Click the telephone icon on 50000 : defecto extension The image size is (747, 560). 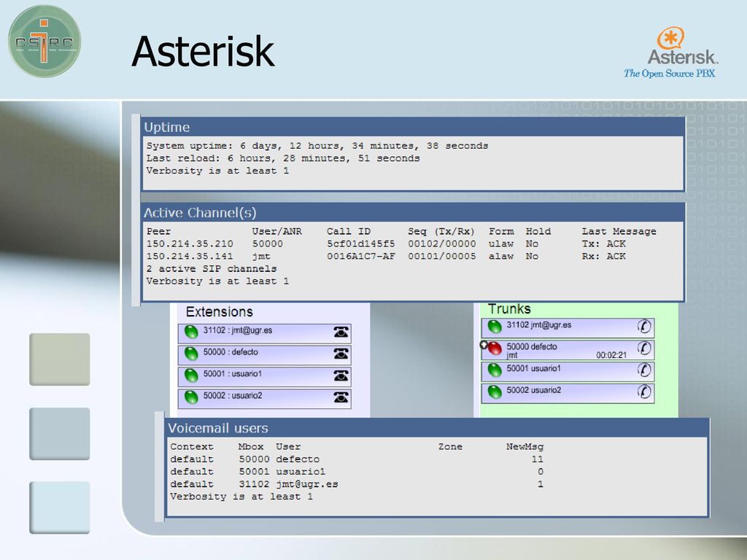(x=341, y=354)
